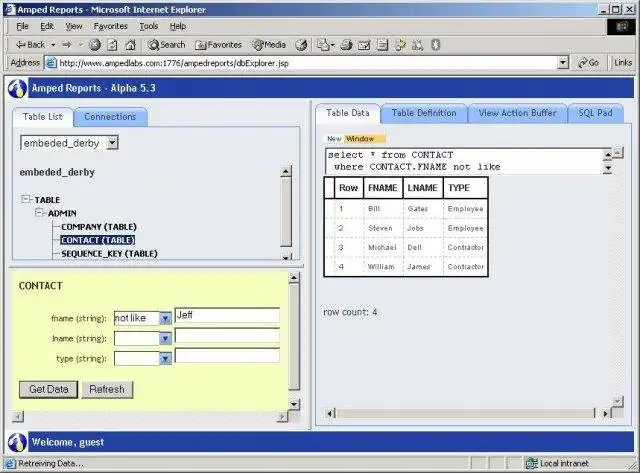Switch to the Table Data tab
The image size is (640, 473).
point(348,113)
